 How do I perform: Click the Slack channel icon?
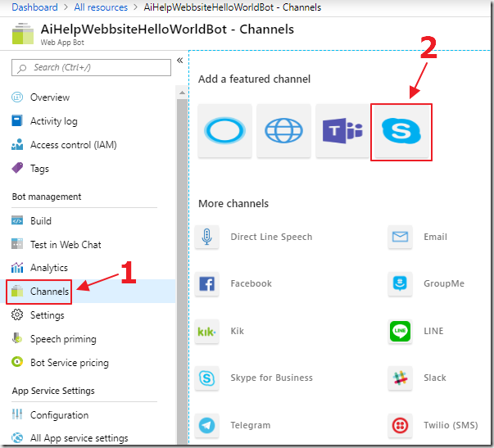400,378
